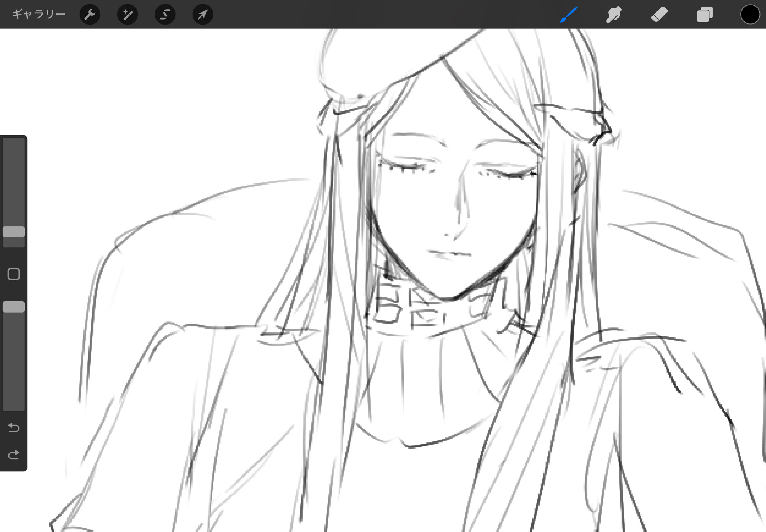Image resolution: width=766 pixels, height=532 pixels.
Task: Open the Actions wrench menu
Action: click(90, 15)
